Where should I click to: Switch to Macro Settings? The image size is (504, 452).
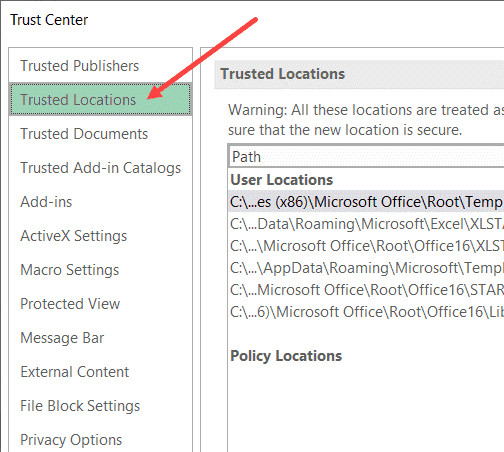100,270
